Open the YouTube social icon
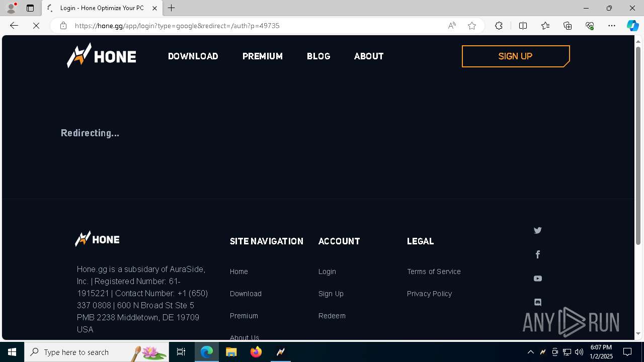 pyautogui.click(x=538, y=279)
